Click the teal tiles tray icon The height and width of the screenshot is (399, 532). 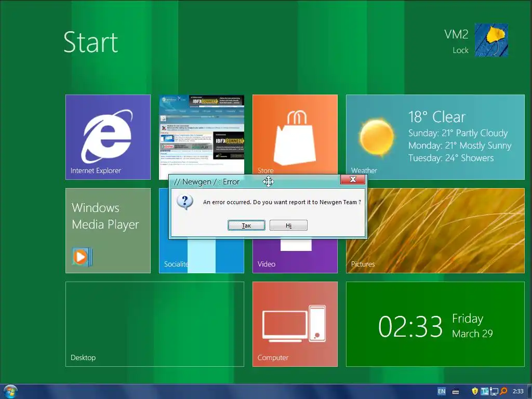point(485,391)
